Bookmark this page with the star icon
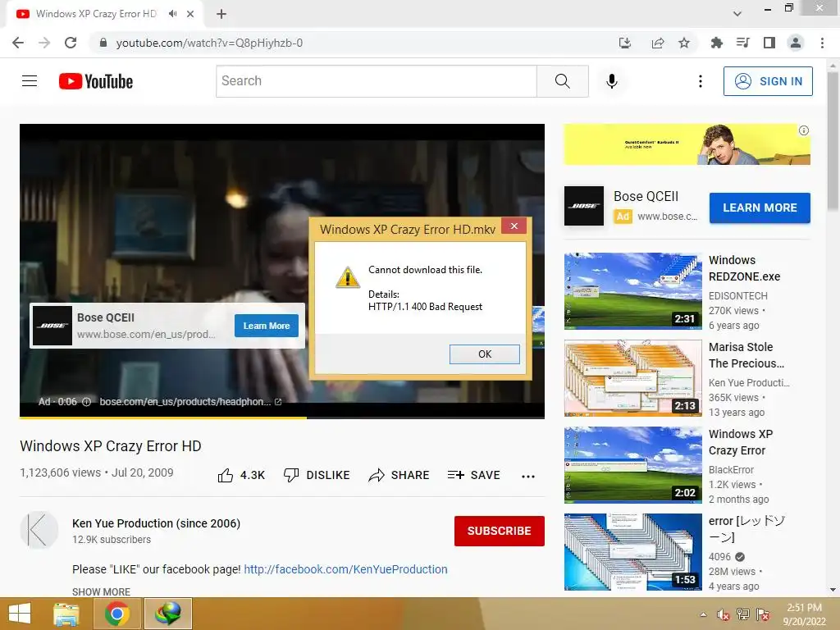Image resolution: width=840 pixels, height=630 pixels. coord(684,43)
